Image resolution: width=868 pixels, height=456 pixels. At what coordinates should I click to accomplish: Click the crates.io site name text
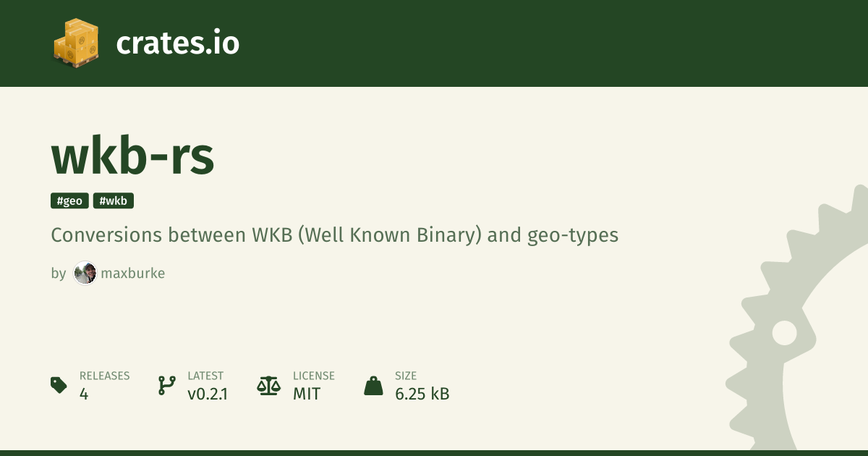tap(177, 43)
